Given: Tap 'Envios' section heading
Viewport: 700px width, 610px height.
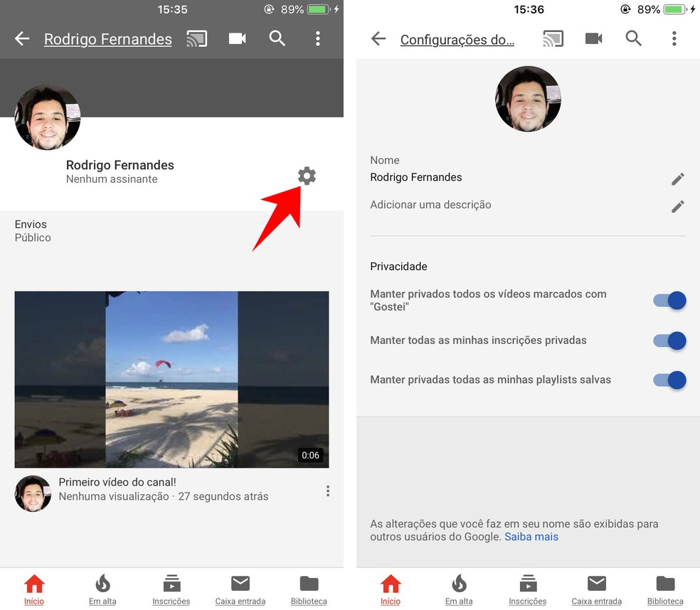Looking at the screenshot, I should (x=31, y=224).
